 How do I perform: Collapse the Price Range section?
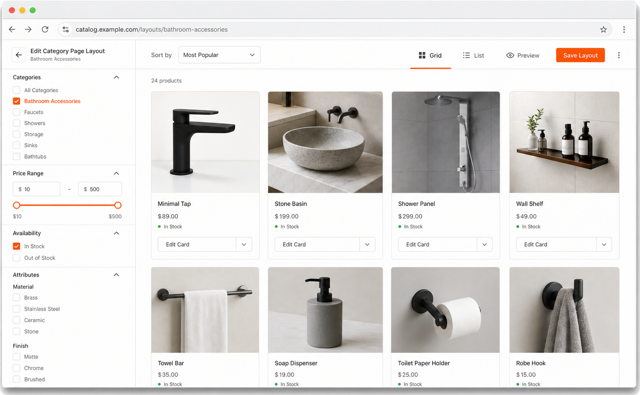tap(116, 173)
